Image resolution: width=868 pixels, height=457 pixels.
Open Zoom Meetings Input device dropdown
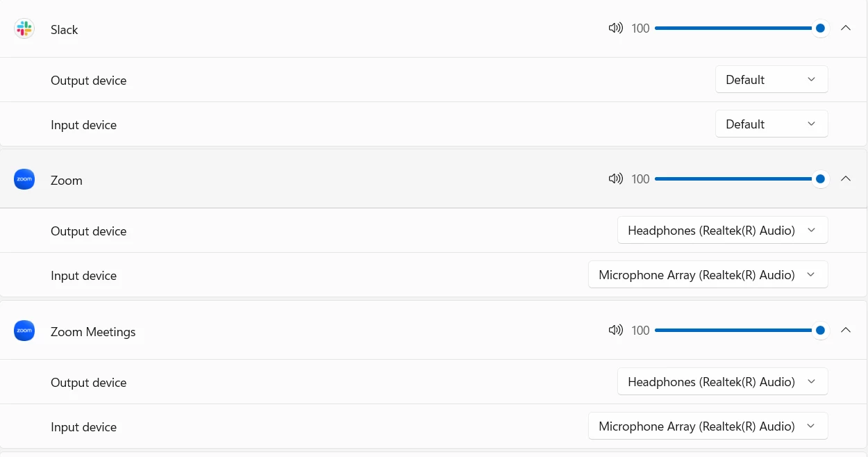(708, 426)
